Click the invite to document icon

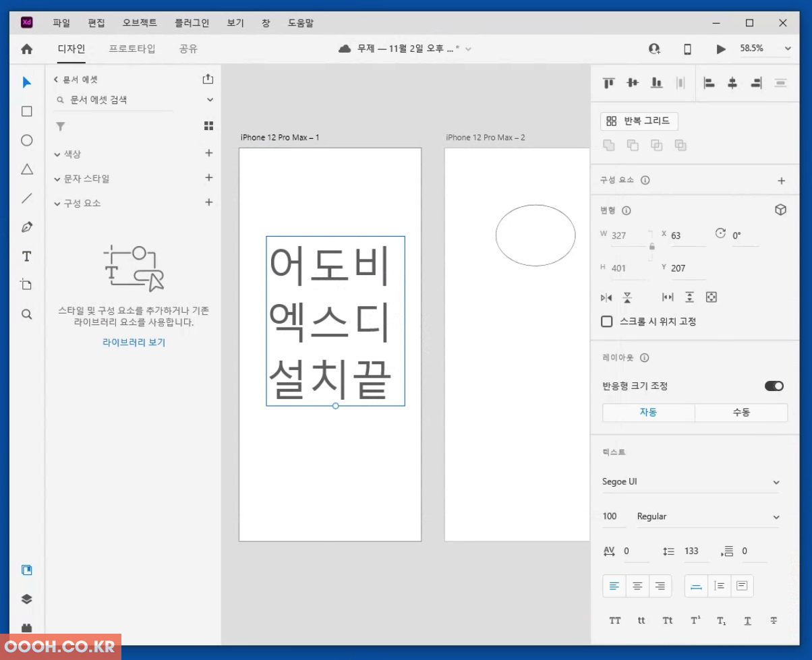click(x=654, y=49)
